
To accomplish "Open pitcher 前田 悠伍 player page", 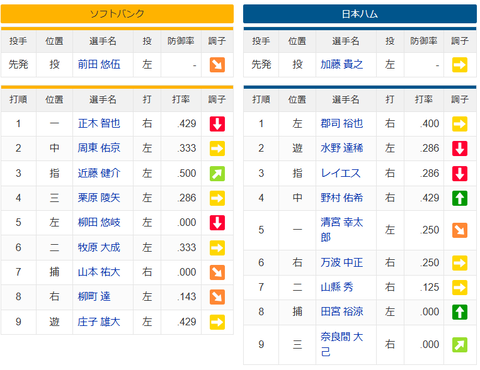I will (99, 64).
